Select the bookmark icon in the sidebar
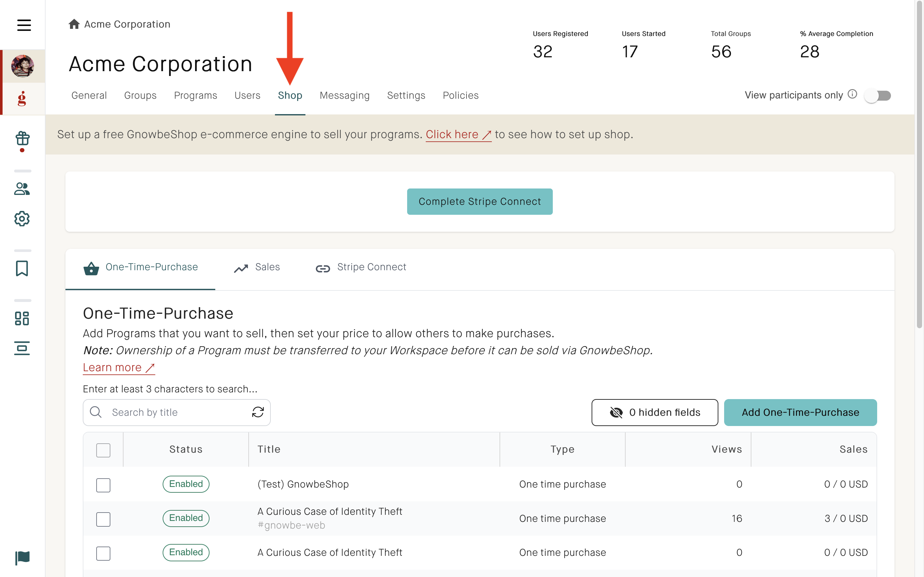The height and width of the screenshot is (577, 924). 22,269
